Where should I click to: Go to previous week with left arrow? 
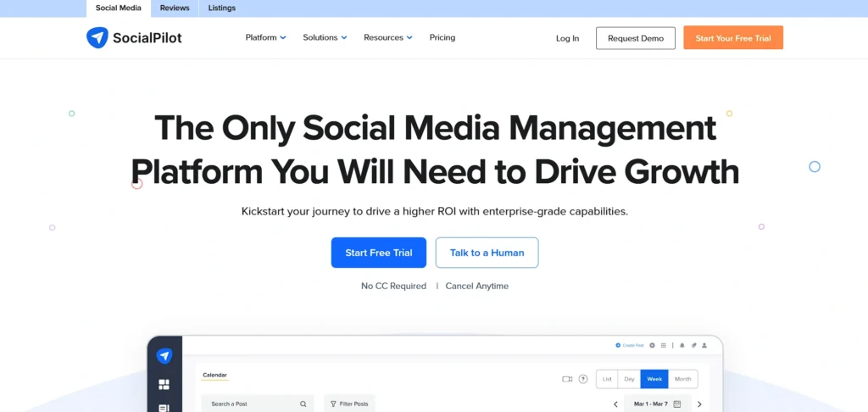click(615, 404)
